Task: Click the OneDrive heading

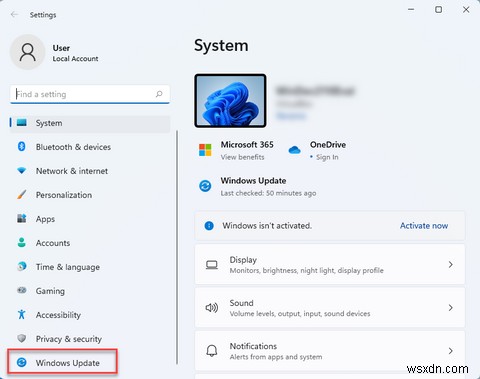Action: pyautogui.click(x=328, y=145)
